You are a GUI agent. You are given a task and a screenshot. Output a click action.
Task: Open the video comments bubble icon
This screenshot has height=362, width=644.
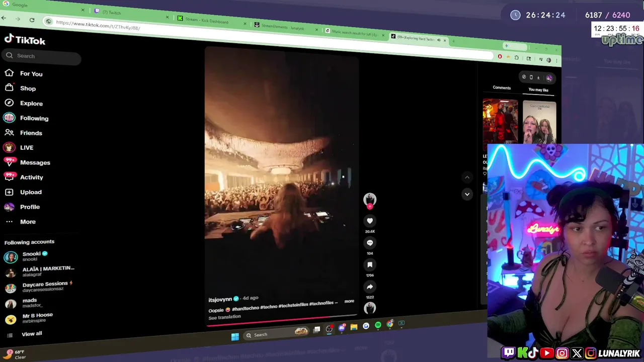pyautogui.click(x=370, y=243)
